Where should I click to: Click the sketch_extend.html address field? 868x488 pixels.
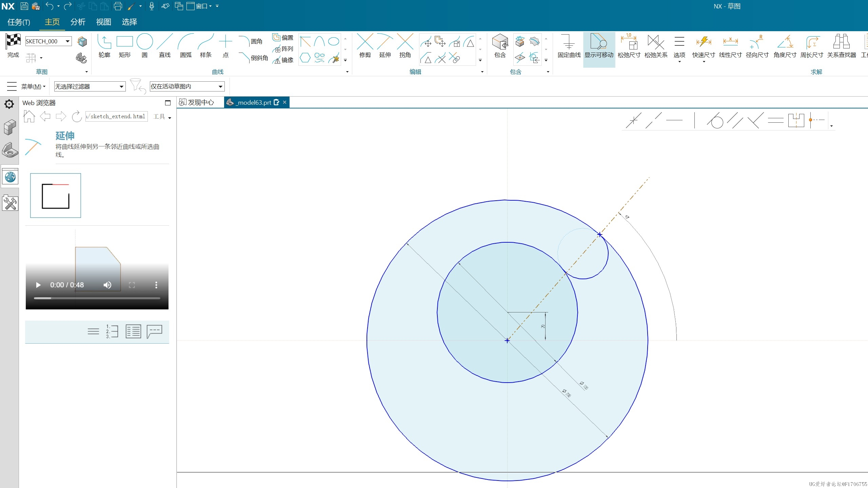click(117, 116)
